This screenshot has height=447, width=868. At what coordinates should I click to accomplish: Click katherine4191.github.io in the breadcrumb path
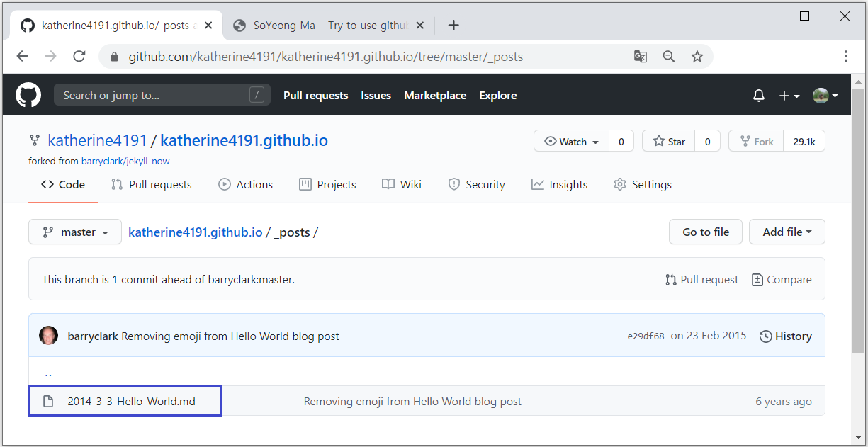coord(195,232)
